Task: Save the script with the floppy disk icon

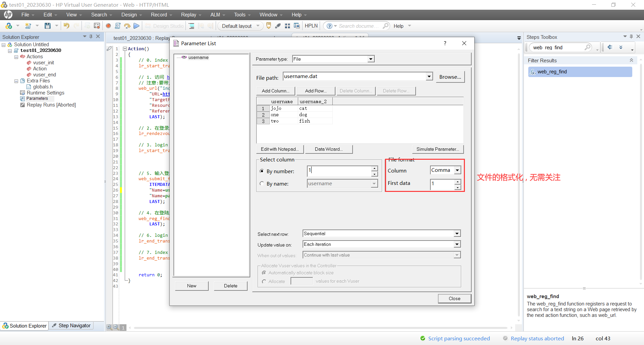Action: 48,26
